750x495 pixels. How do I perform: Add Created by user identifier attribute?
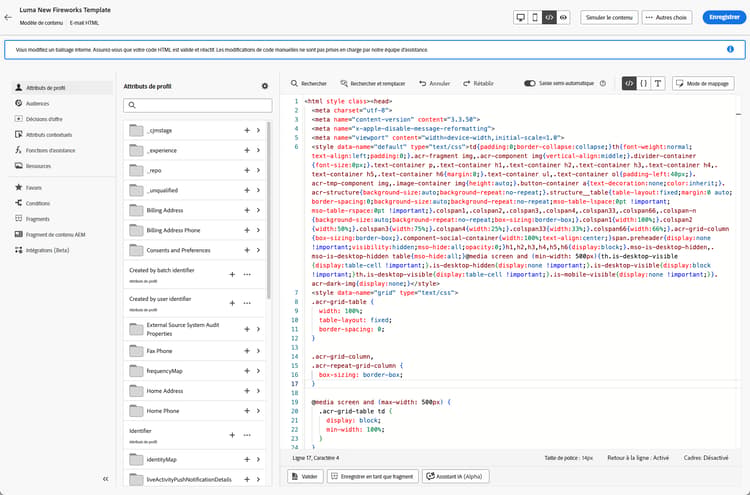pos(232,303)
